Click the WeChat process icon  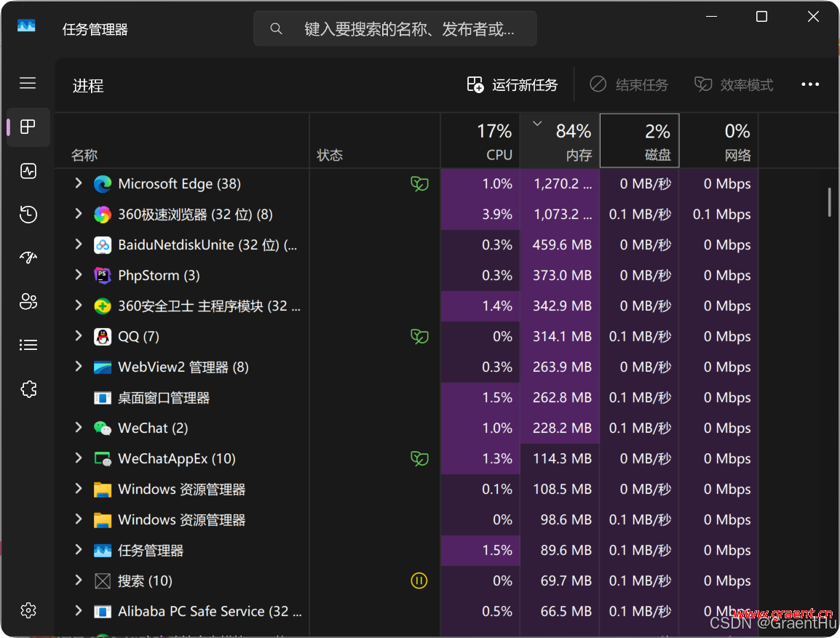click(x=103, y=428)
